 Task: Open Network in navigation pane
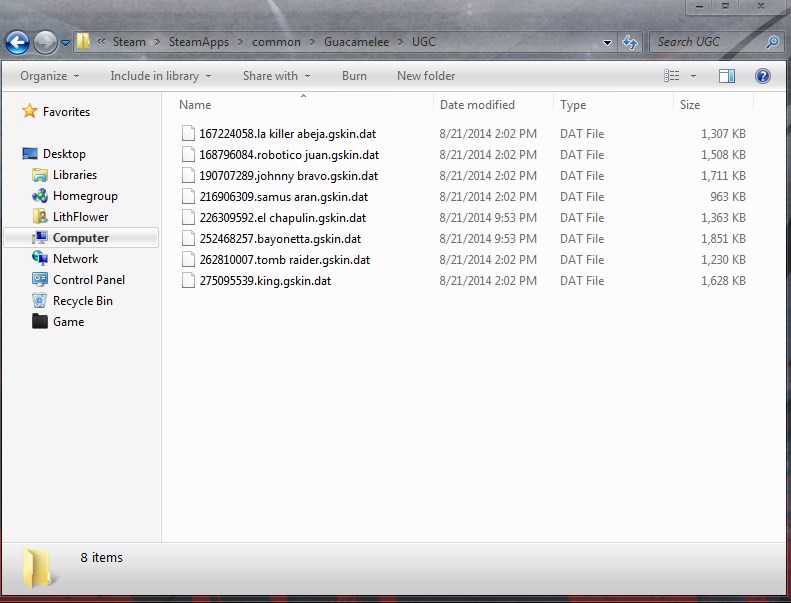point(75,259)
